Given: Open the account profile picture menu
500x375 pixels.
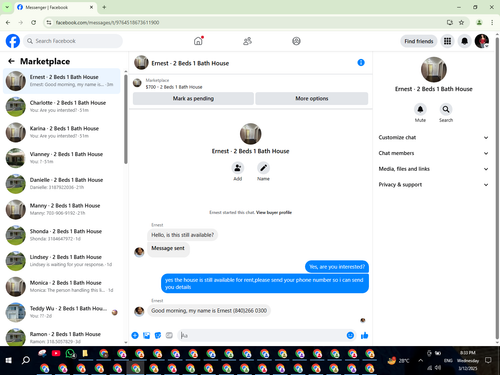Looking at the screenshot, I should 482,41.
